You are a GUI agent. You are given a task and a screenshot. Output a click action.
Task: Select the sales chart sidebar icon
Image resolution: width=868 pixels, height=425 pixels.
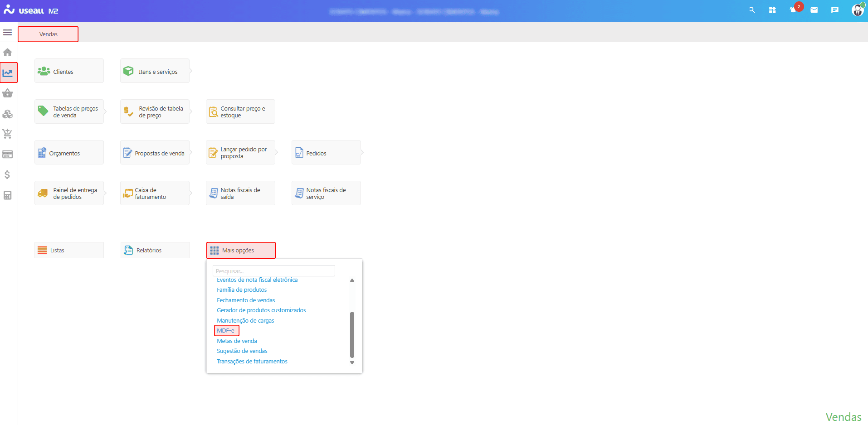tap(8, 73)
